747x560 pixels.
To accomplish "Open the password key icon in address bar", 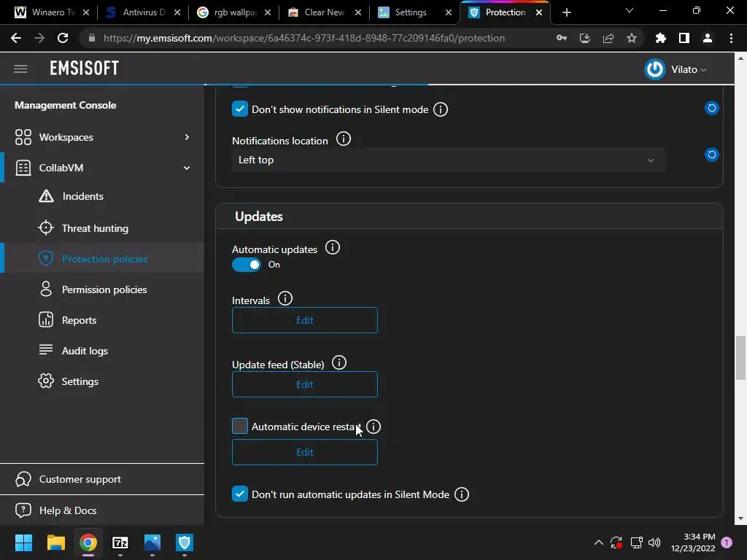I will pyautogui.click(x=562, y=38).
